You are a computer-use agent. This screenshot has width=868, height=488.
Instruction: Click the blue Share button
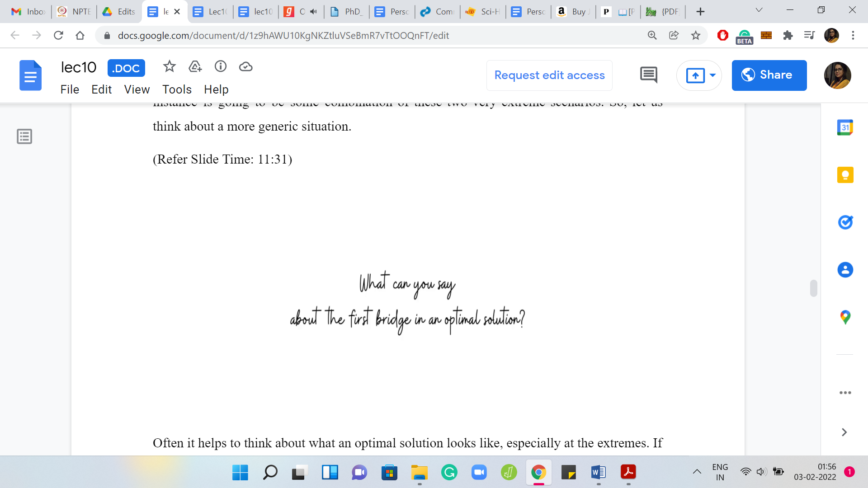[x=769, y=75]
